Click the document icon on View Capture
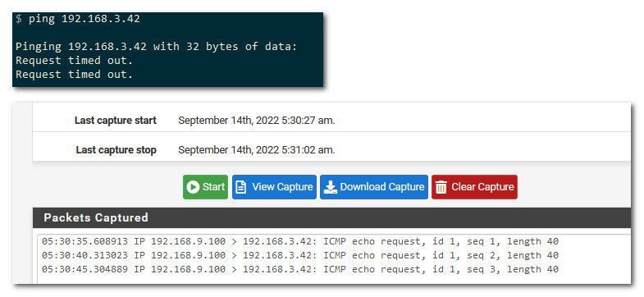This screenshot has height=297, width=644. click(x=241, y=187)
